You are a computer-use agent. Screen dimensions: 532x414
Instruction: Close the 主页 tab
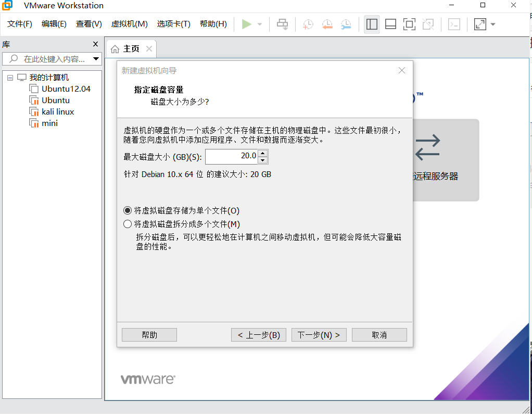click(x=149, y=49)
